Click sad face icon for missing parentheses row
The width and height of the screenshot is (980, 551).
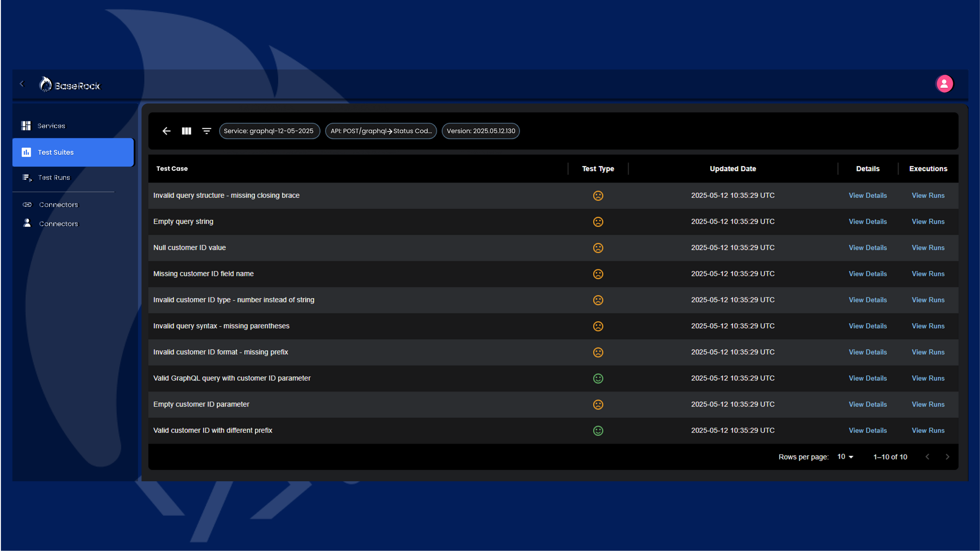(598, 326)
